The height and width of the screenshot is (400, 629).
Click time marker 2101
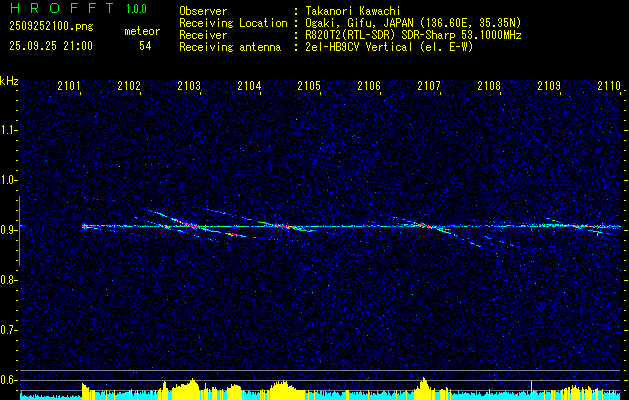click(x=69, y=85)
